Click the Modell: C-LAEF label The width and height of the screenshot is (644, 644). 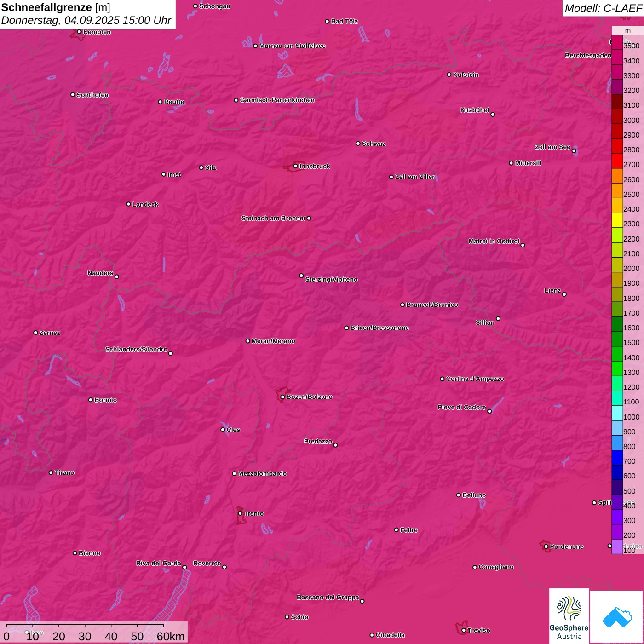[x=603, y=8]
